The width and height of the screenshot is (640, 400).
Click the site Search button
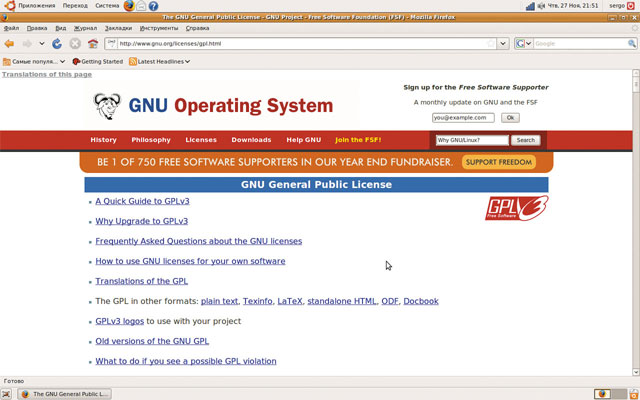click(526, 140)
